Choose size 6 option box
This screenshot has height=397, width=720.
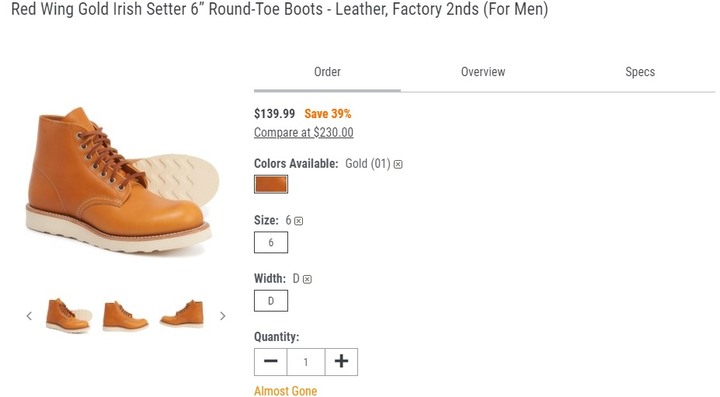(x=271, y=242)
